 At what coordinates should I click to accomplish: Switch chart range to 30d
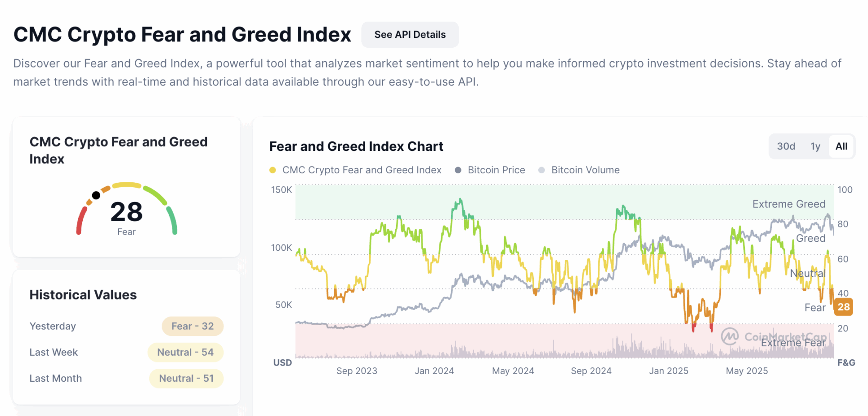(786, 146)
